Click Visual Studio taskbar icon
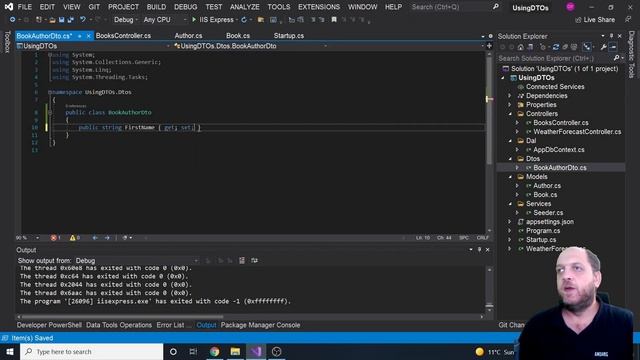The width and height of the screenshot is (640, 360). [256, 352]
